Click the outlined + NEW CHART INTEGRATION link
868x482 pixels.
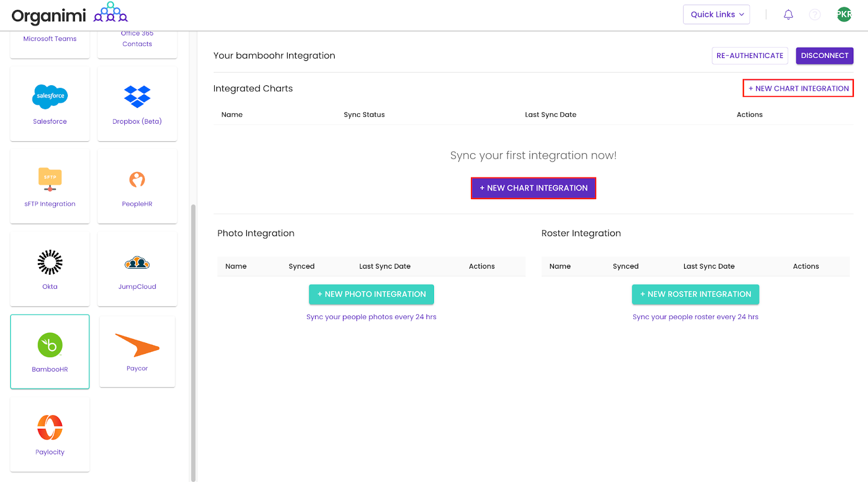point(798,88)
